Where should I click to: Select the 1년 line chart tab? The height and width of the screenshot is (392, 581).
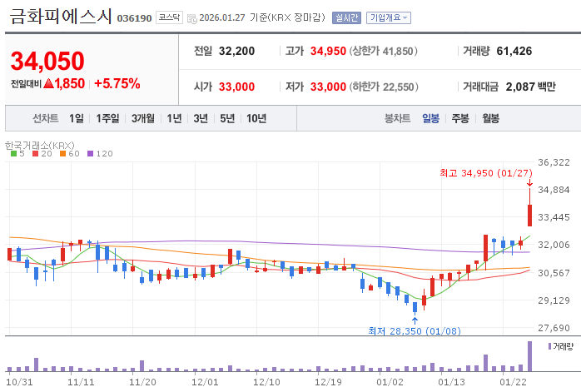tap(174, 118)
